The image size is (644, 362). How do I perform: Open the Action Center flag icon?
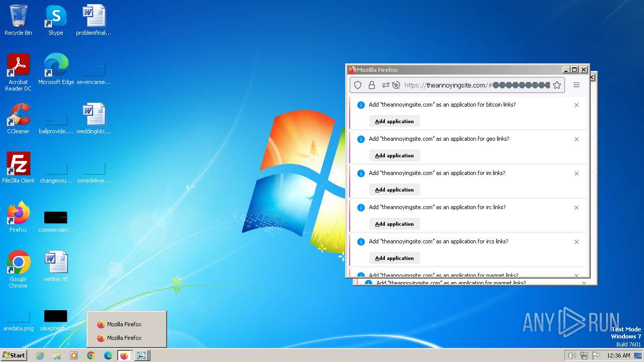(596, 355)
